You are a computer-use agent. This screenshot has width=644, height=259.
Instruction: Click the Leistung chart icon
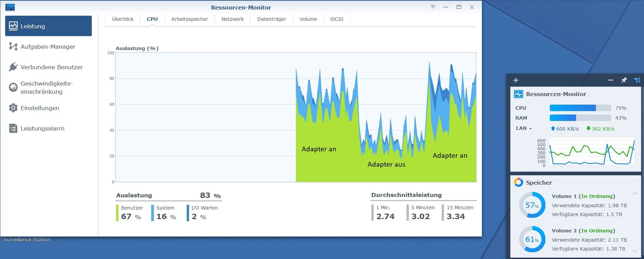pos(13,26)
